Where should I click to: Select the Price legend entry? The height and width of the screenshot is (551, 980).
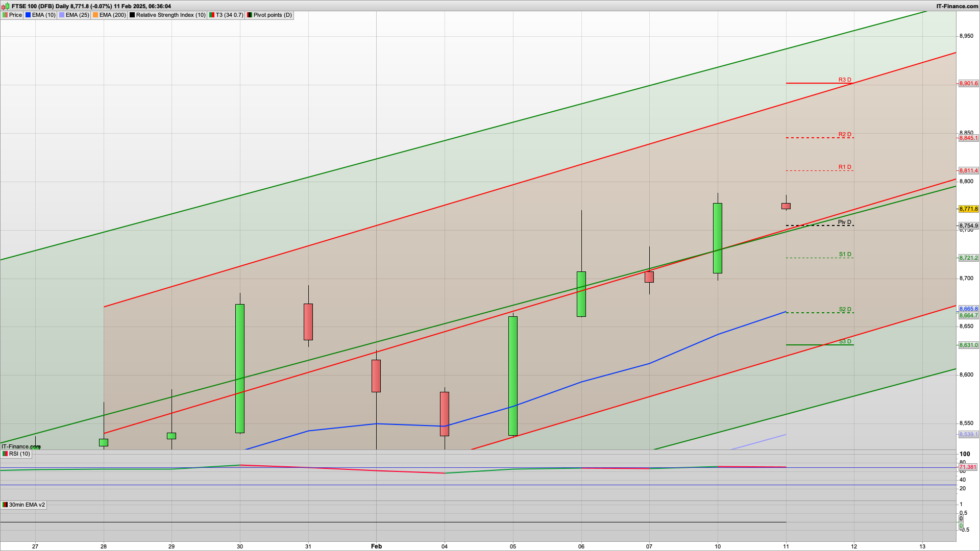(x=12, y=15)
